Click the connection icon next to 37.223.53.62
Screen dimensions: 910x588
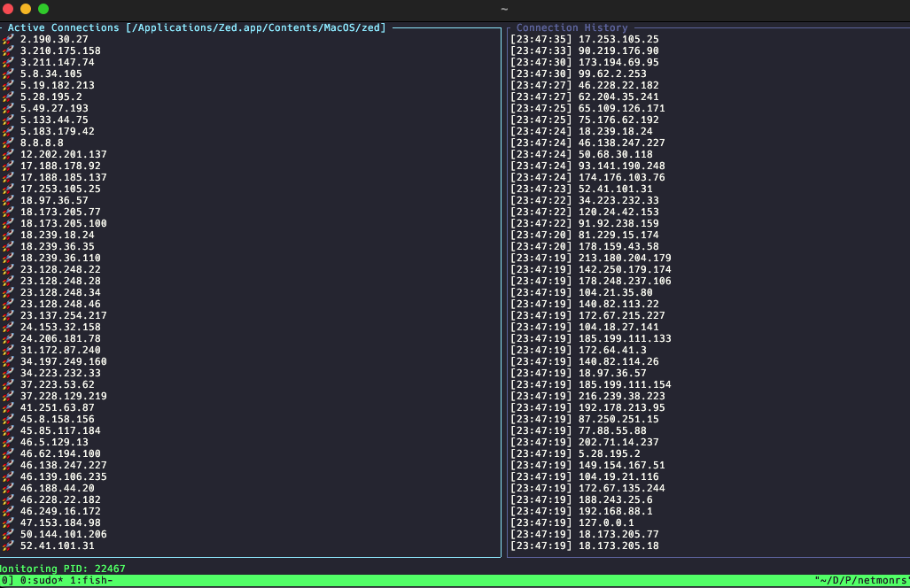(x=9, y=384)
